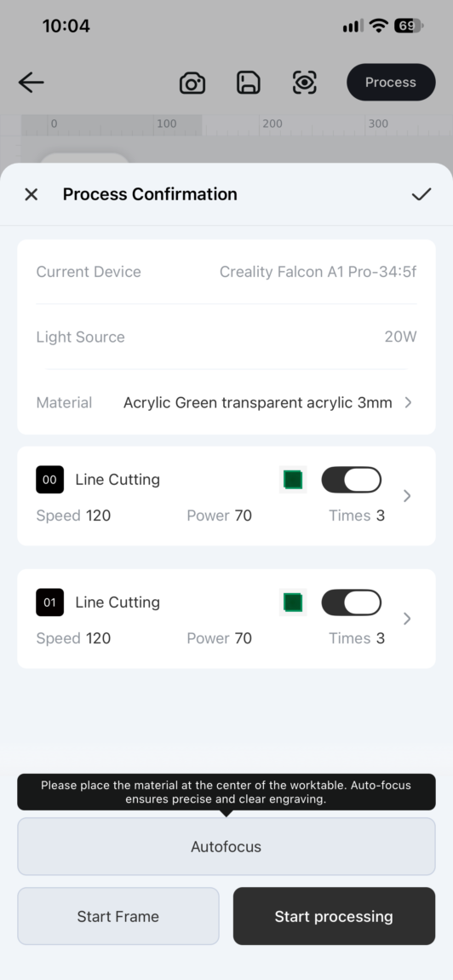This screenshot has height=980, width=453.
Task: Toggle off layer 00 Line Cutting switch
Action: click(x=351, y=480)
